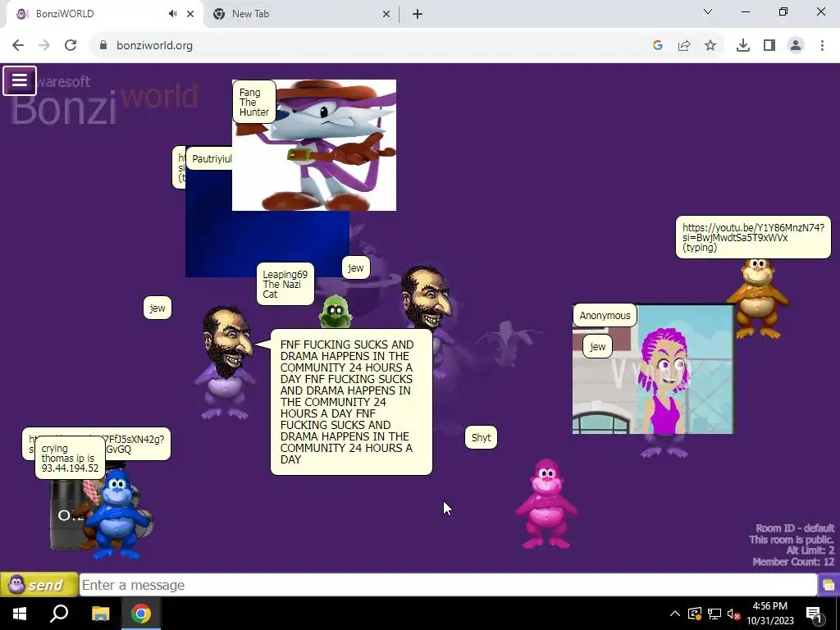
Task: Open the tab search dropdown
Action: click(x=708, y=11)
